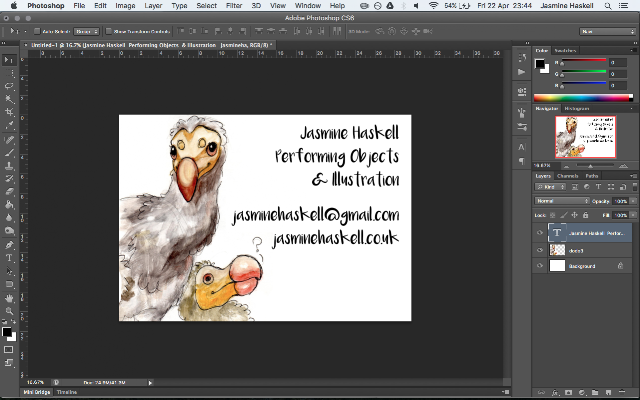Image resolution: width=640 pixels, height=400 pixels.
Task: Toggle lock image pixels brush icon
Action: 564,215
